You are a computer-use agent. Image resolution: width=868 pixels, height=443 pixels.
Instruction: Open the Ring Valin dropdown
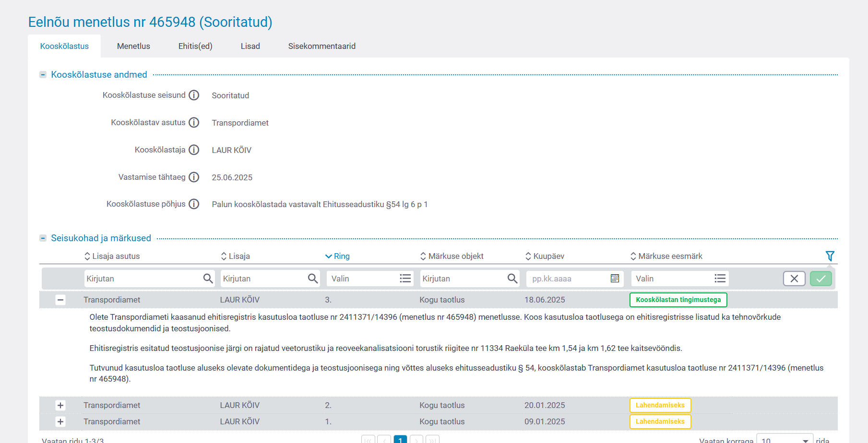[x=370, y=279]
